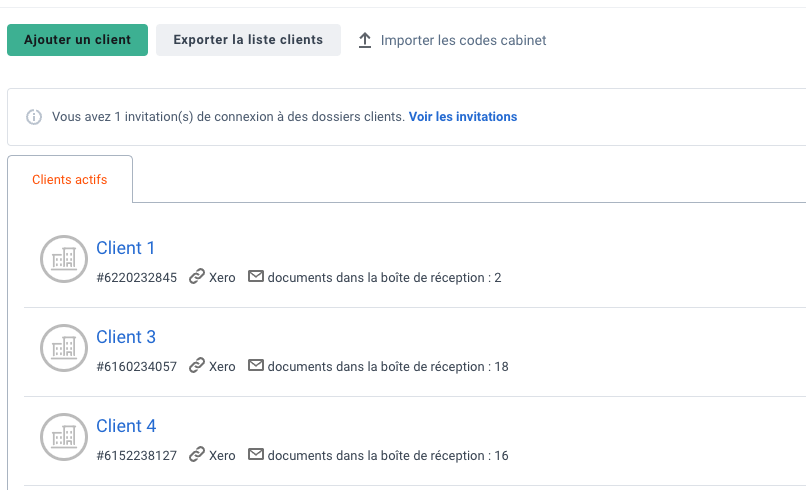Click the Client 1 building avatar icon
This screenshot has height=490, width=806.
click(x=64, y=259)
